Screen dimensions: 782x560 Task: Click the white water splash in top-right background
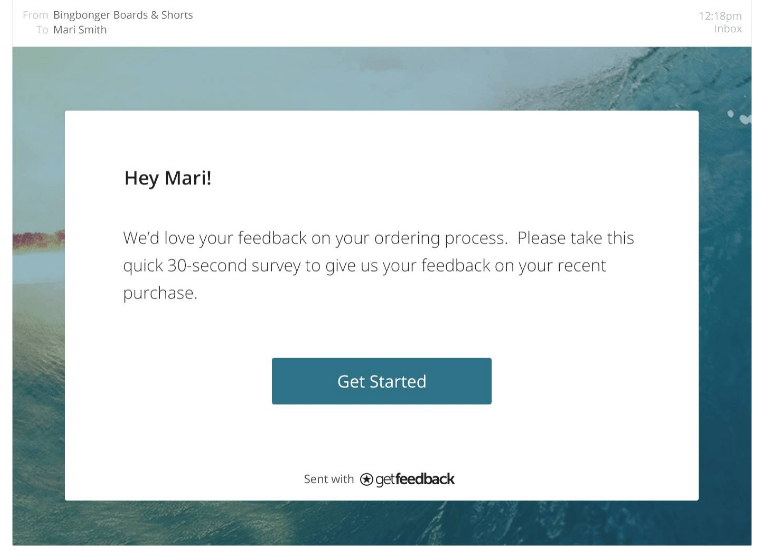pyautogui.click(x=738, y=116)
